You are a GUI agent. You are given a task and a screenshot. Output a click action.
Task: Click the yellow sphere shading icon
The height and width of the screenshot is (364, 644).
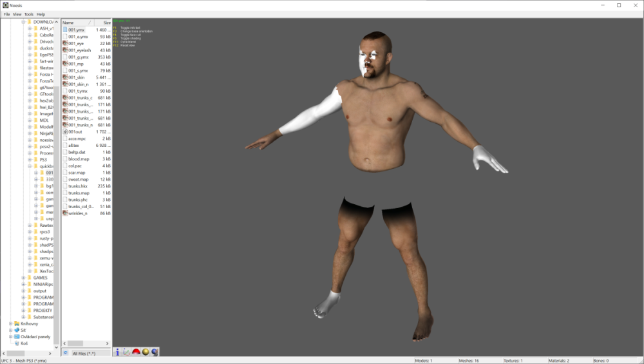point(146,352)
